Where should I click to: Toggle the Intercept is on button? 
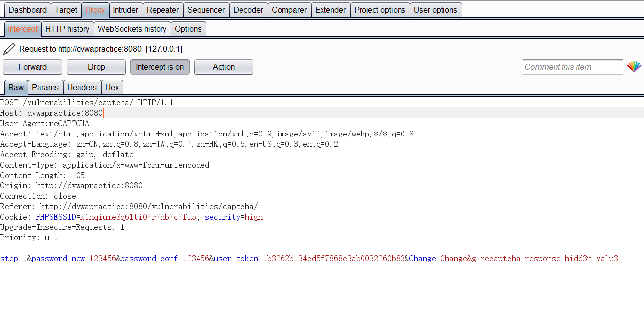coord(160,67)
